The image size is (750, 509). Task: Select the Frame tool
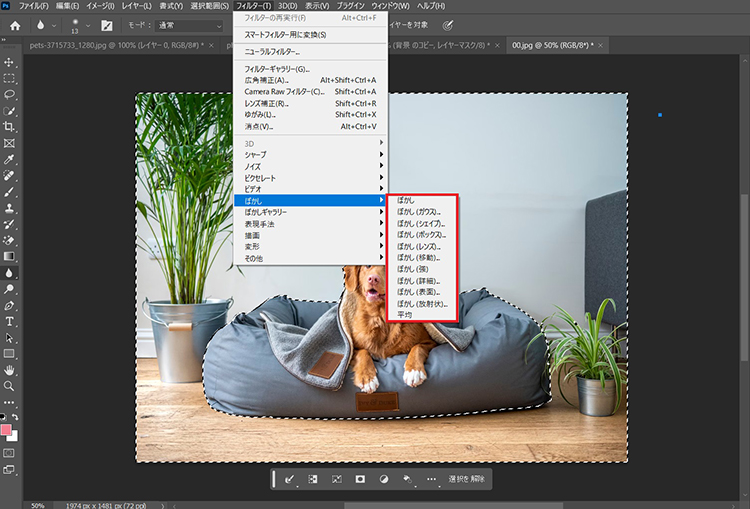point(9,143)
